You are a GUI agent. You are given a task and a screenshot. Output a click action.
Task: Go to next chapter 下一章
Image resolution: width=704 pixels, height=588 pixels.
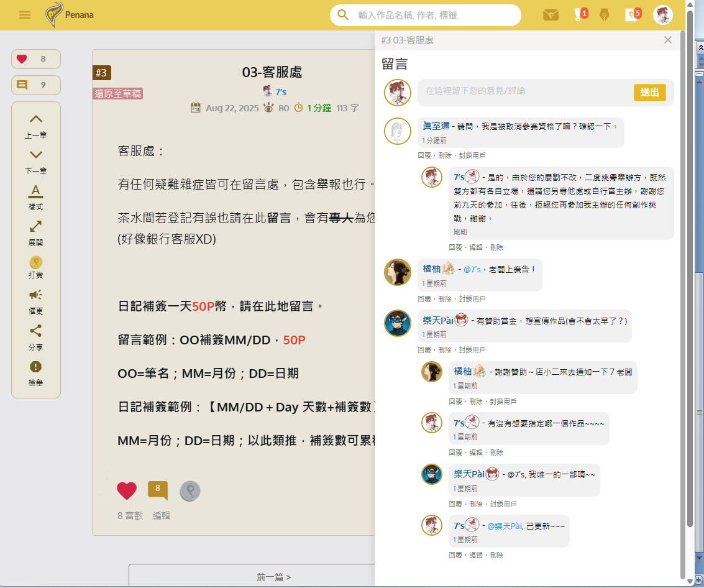[x=36, y=162]
